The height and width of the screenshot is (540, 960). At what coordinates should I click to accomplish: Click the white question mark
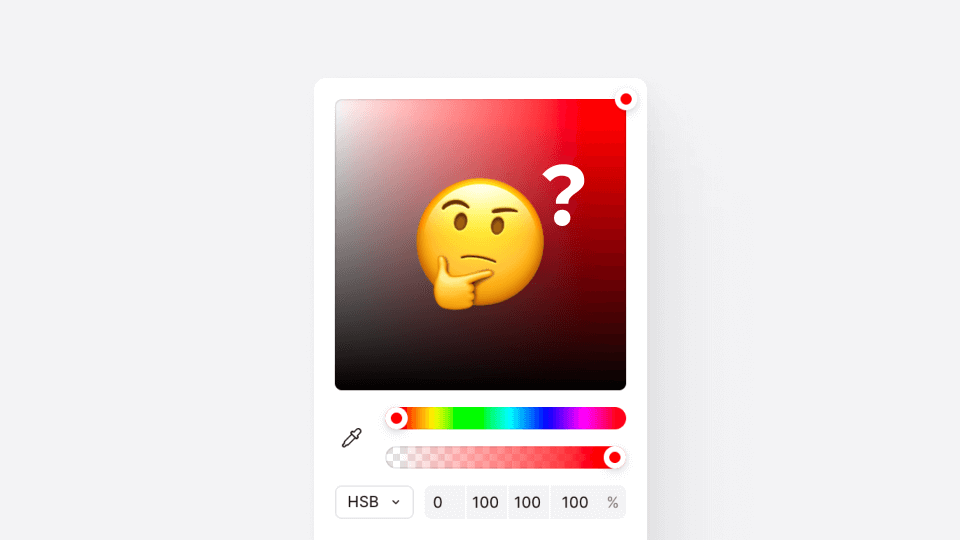[x=564, y=195]
